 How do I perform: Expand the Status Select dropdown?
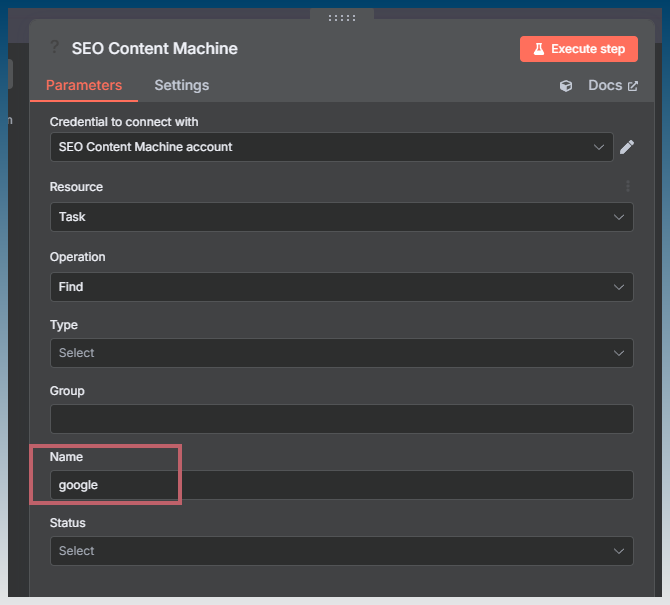tap(342, 551)
